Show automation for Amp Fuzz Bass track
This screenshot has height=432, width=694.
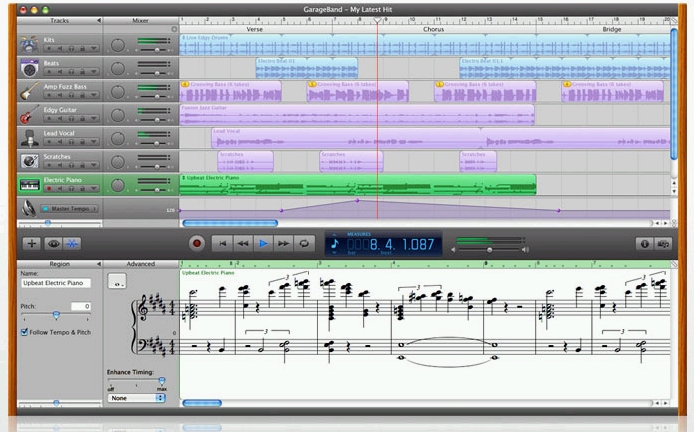coord(94,95)
